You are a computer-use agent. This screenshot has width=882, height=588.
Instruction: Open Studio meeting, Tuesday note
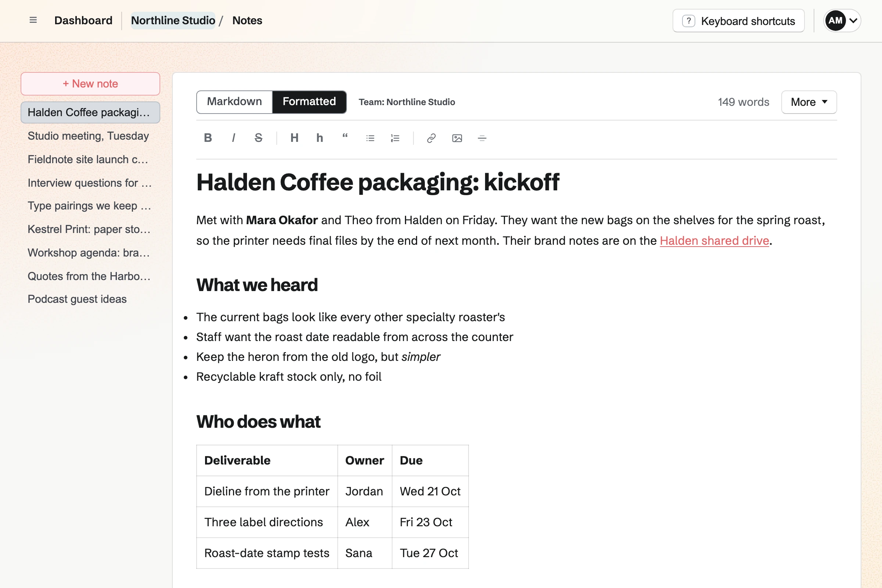(90, 136)
